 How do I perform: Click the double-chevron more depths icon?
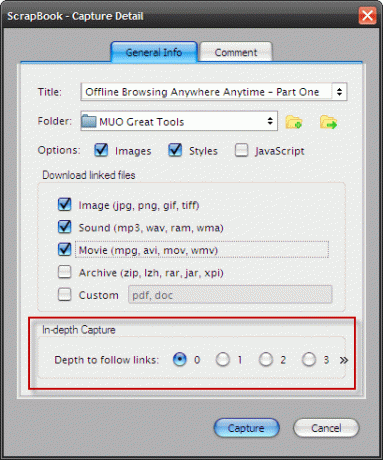coord(344,360)
